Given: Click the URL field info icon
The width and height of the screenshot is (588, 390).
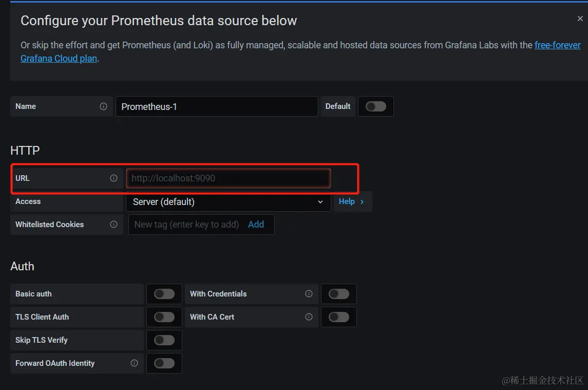Looking at the screenshot, I should (x=113, y=178).
